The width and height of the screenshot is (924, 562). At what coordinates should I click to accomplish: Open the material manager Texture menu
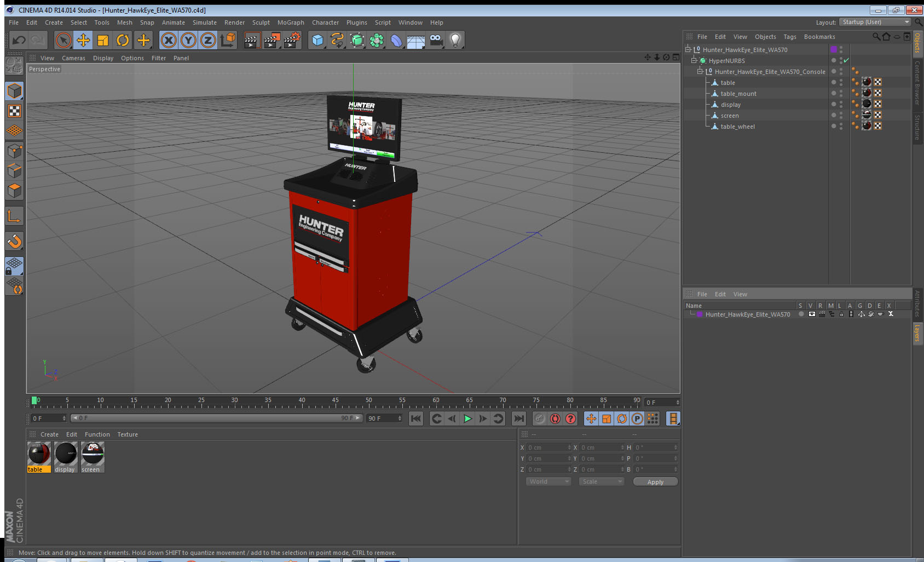click(x=128, y=434)
